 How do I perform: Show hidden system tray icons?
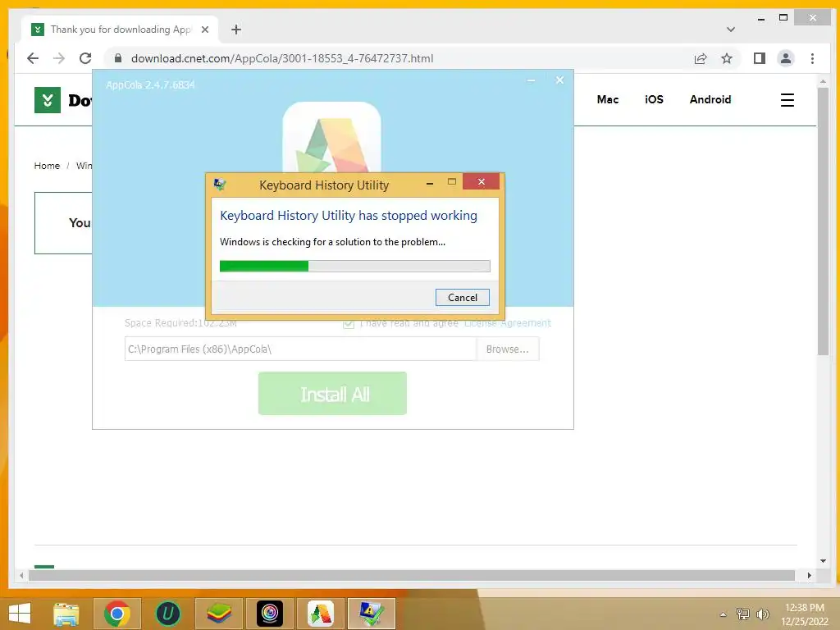724,614
